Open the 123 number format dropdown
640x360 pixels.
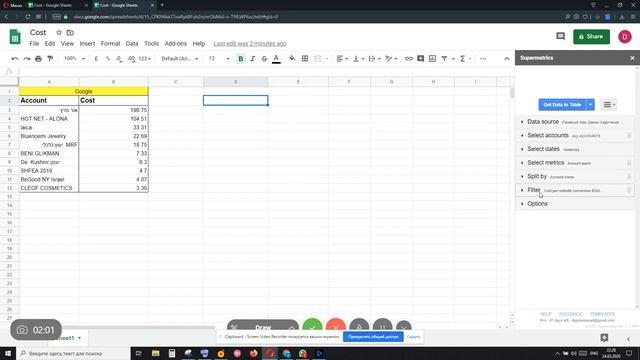[x=144, y=59]
